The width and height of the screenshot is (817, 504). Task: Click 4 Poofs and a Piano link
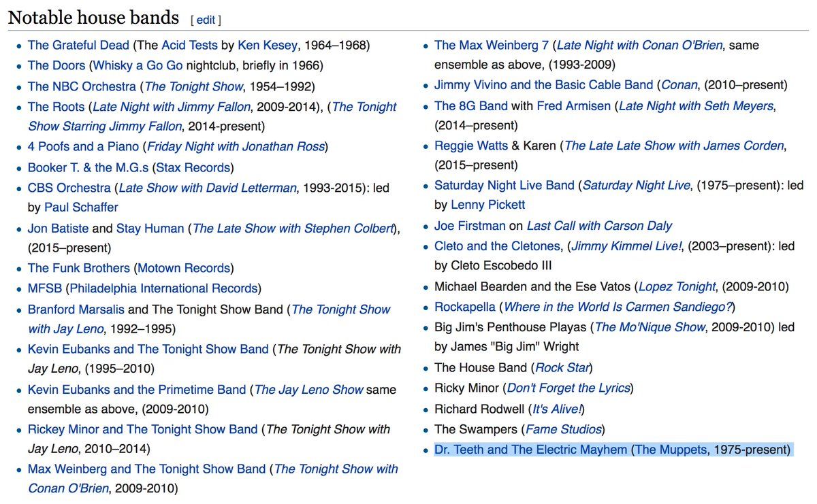pos(83,146)
